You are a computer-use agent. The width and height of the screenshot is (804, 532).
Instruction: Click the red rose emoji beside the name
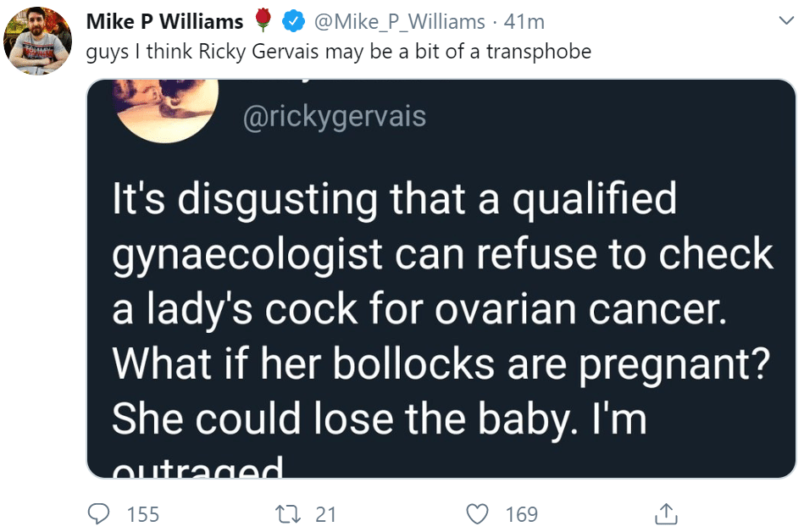coord(263,20)
